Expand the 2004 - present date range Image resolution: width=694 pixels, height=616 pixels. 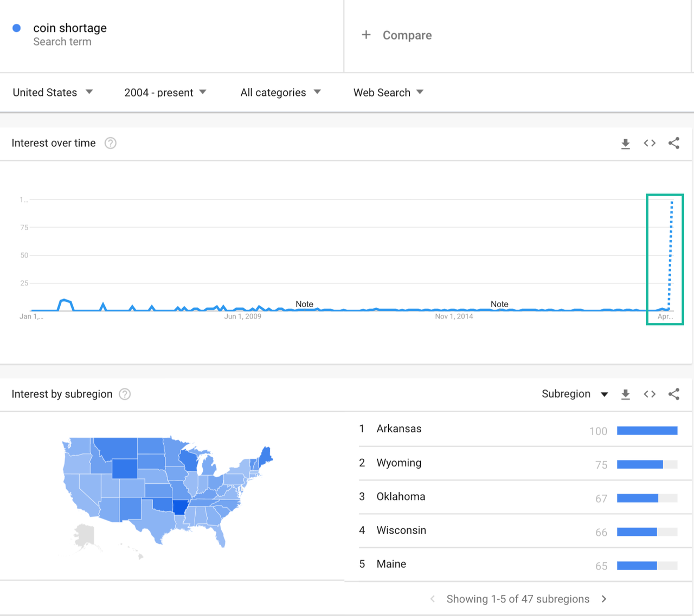click(165, 93)
